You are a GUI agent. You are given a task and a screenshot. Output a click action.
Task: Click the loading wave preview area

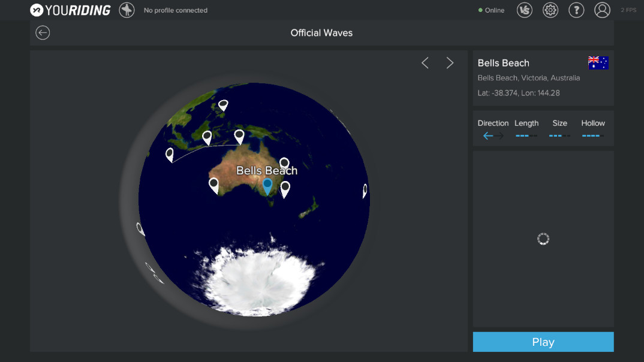tap(543, 239)
